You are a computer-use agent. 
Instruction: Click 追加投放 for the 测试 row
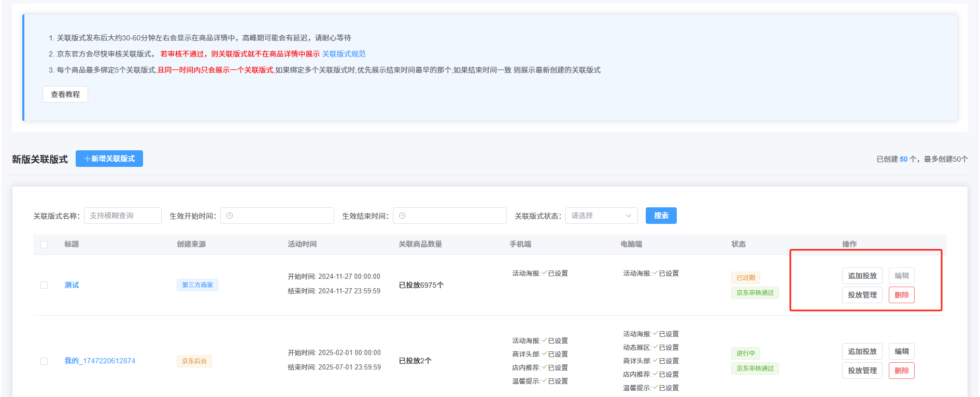click(862, 276)
